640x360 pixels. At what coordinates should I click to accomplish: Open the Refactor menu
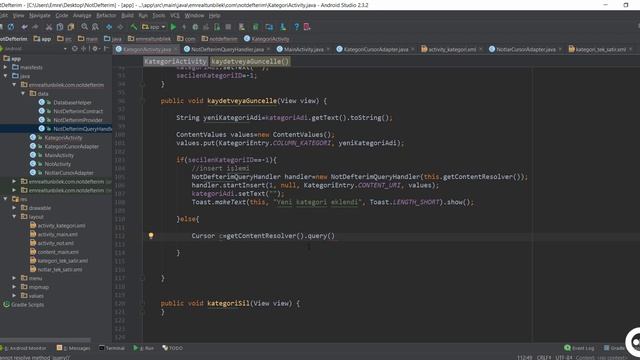[x=106, y=16]
